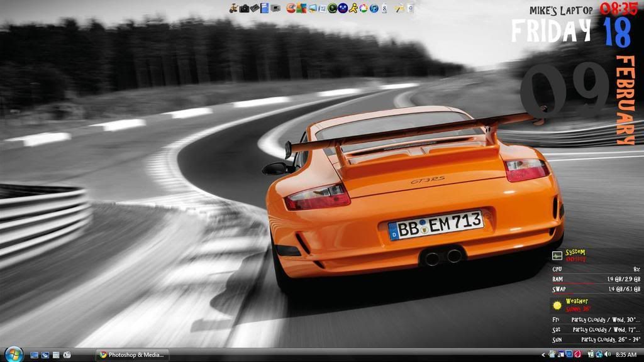This screenshot has width=644, height=362.
Task: Click the System widget monitor icon
Action: (x=557, y=256)
